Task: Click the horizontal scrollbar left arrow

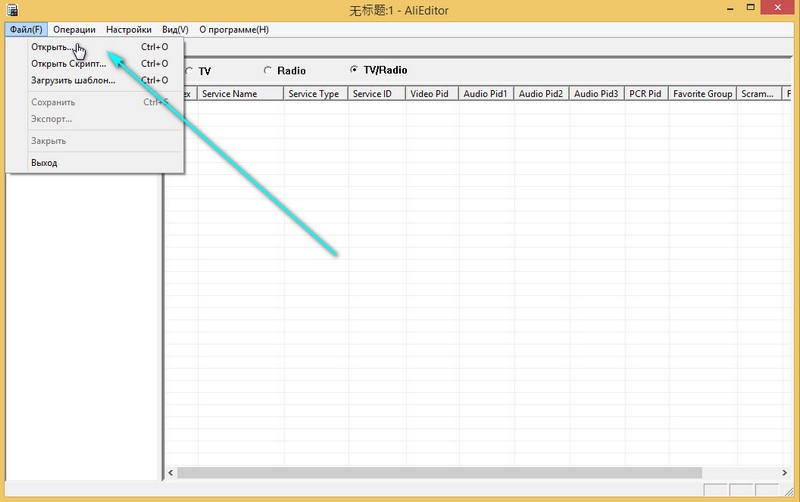Action: coord(171,473)
